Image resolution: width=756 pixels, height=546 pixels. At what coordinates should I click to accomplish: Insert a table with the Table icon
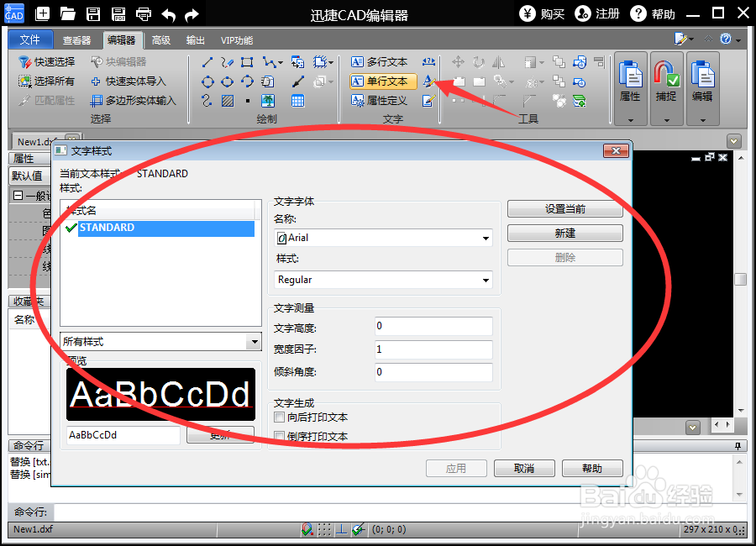[297, 101]
